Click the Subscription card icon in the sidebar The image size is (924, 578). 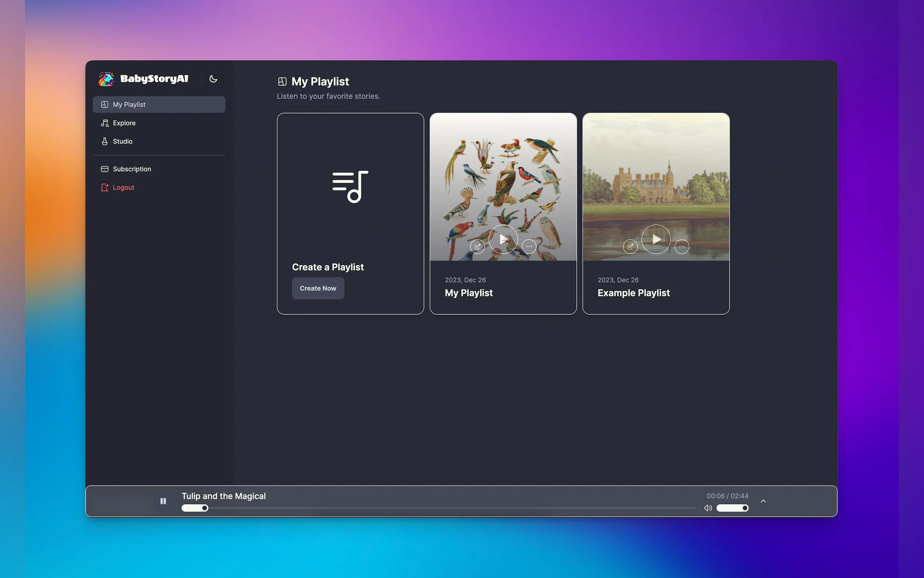(105, 169)
